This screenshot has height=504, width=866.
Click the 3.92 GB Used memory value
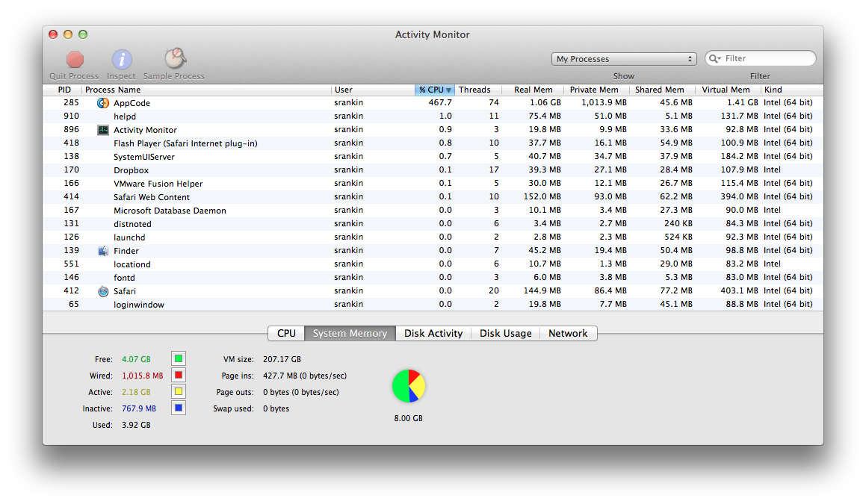(x=136, y=425)
